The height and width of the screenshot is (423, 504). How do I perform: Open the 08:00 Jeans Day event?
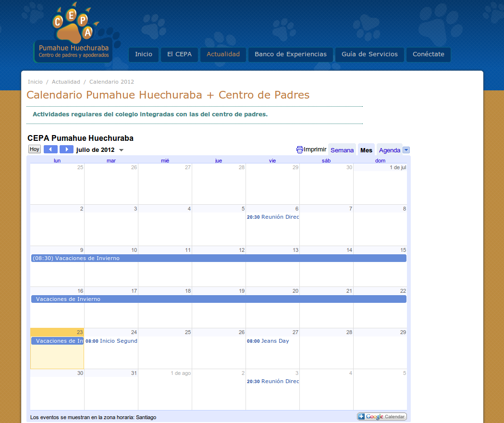coord(268,341)
